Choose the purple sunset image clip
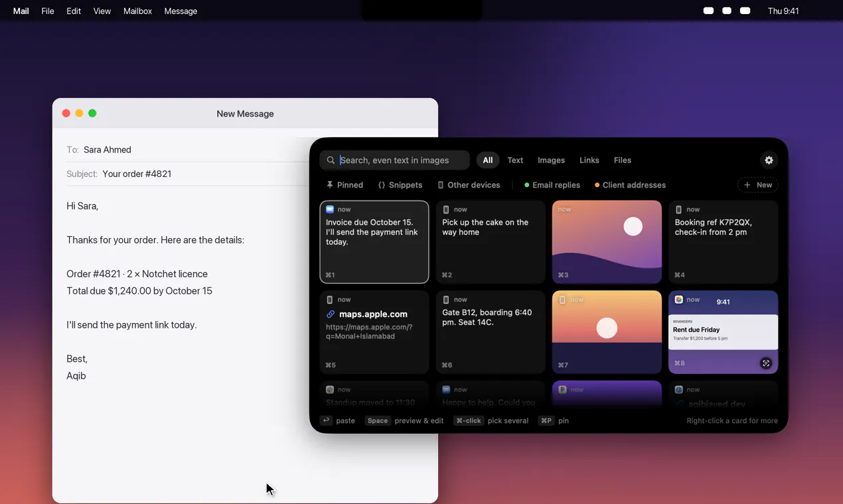Screen dimensions: 843x504 (607, 242)
